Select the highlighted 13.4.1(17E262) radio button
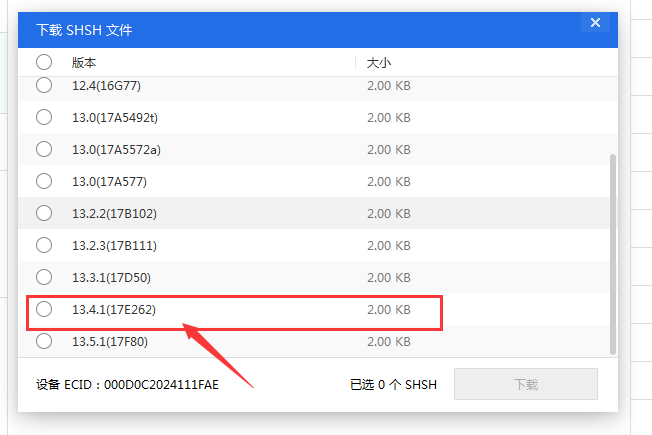This screenshot has height=435, width=652. [44, 310]
